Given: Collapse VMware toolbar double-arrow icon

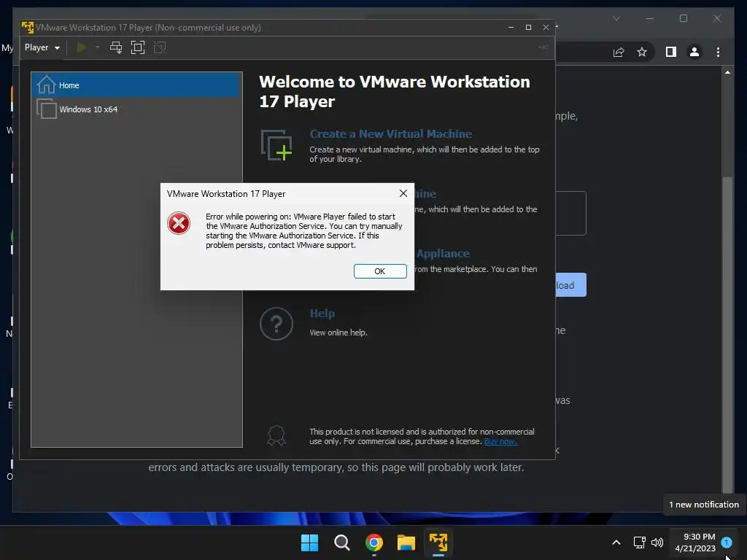Looking at the screenshot, I should point(543,47).
